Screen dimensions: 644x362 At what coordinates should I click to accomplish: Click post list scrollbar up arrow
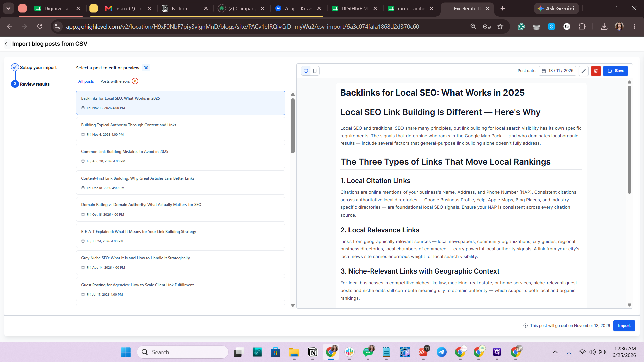(293, 95)
